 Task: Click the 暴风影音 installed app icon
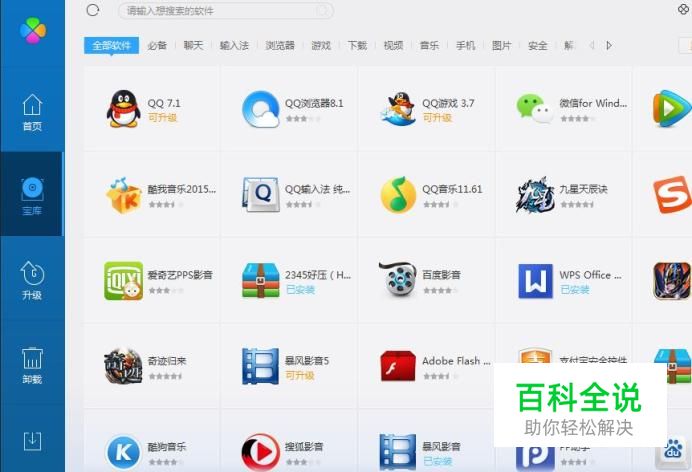[398, 452]
